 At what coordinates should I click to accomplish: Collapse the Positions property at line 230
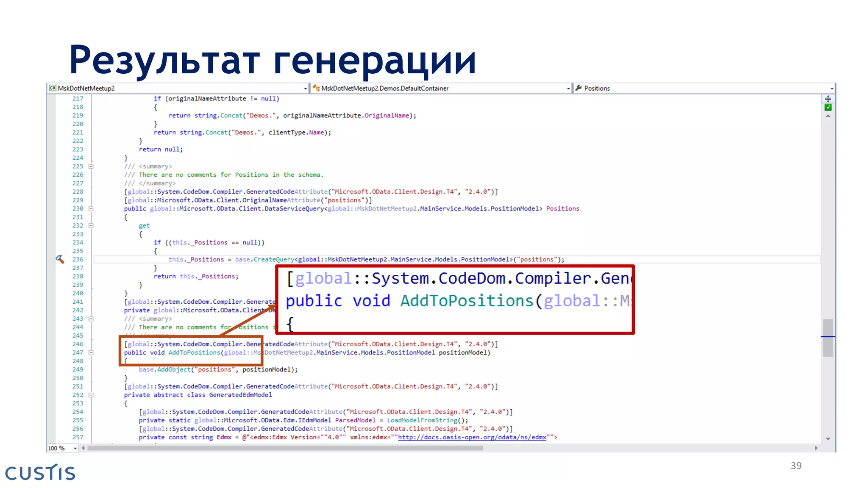click(x=91, y=209)
